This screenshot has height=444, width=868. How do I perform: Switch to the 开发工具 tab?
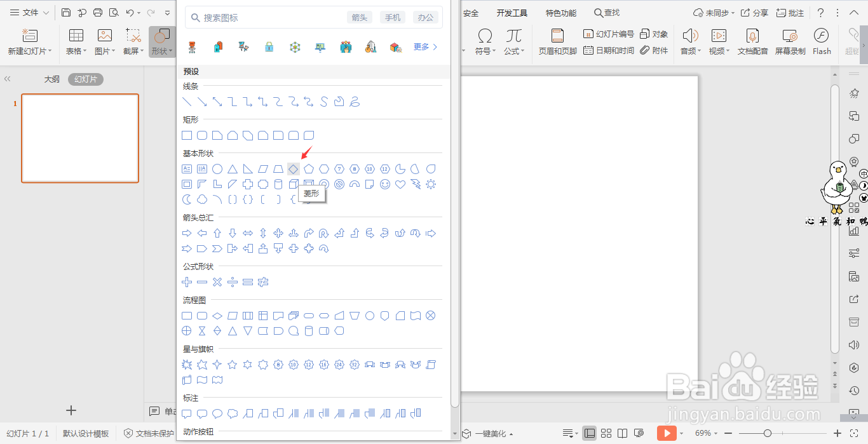512,13
